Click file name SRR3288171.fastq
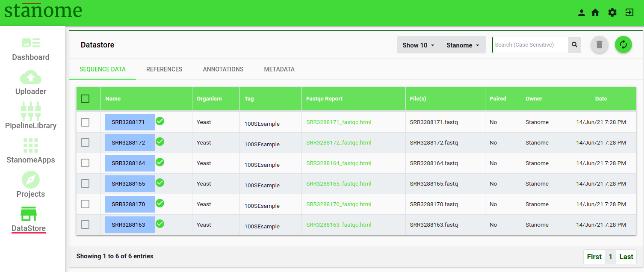The width and height of the screenshot is (644, 272). coord(434,122)
